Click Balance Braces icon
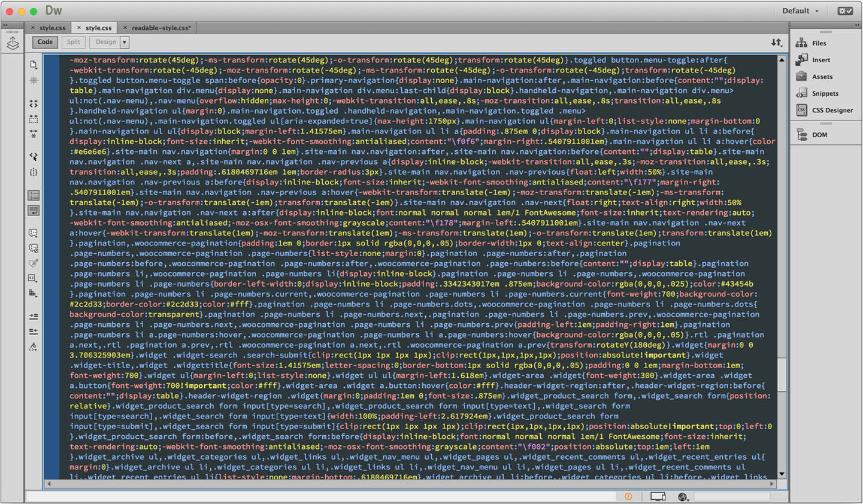 pyautogui.click(x=34, y=172)
